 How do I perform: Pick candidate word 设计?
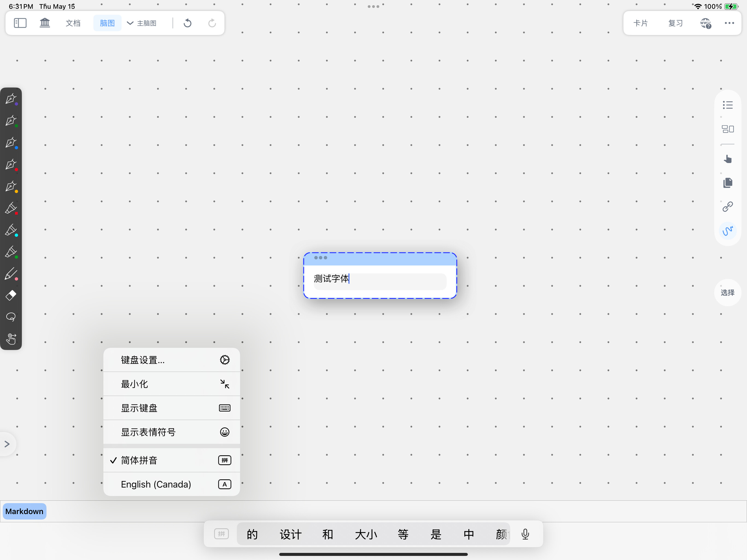coord(290,534)
